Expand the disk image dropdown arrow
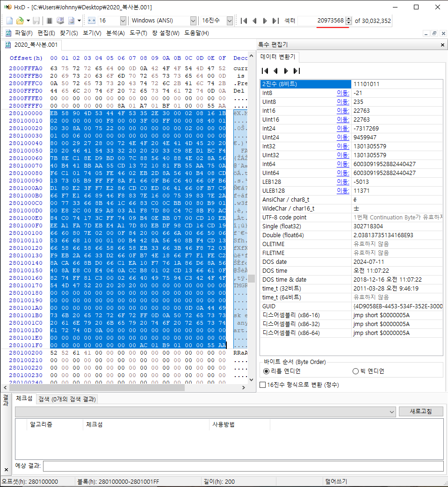This screenshot has height=487, width=448. tap(79, 21)
